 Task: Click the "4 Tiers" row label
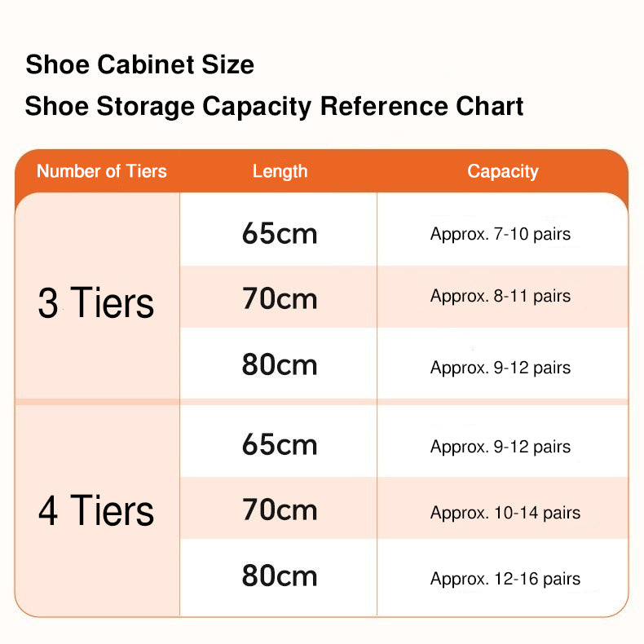pos(96,511)
